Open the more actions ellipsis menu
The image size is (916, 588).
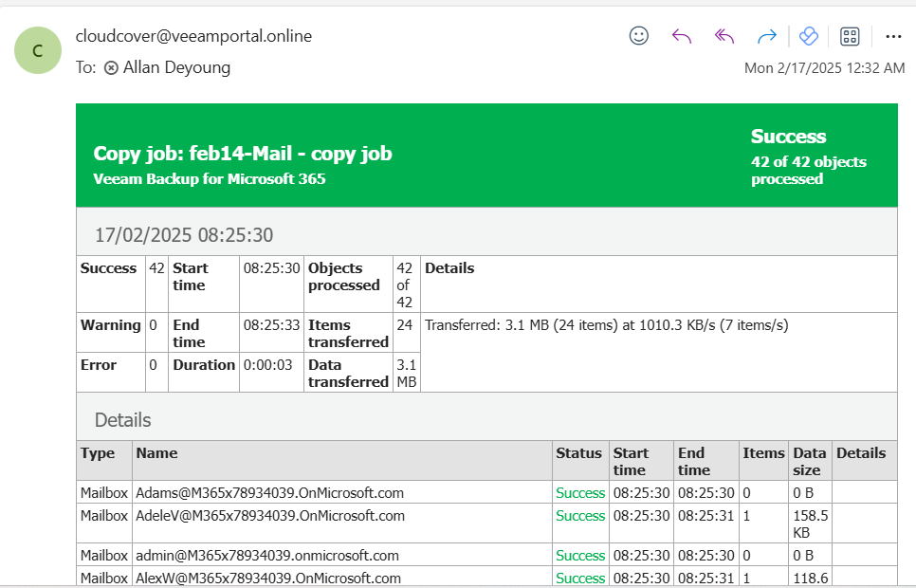(893, 37)
